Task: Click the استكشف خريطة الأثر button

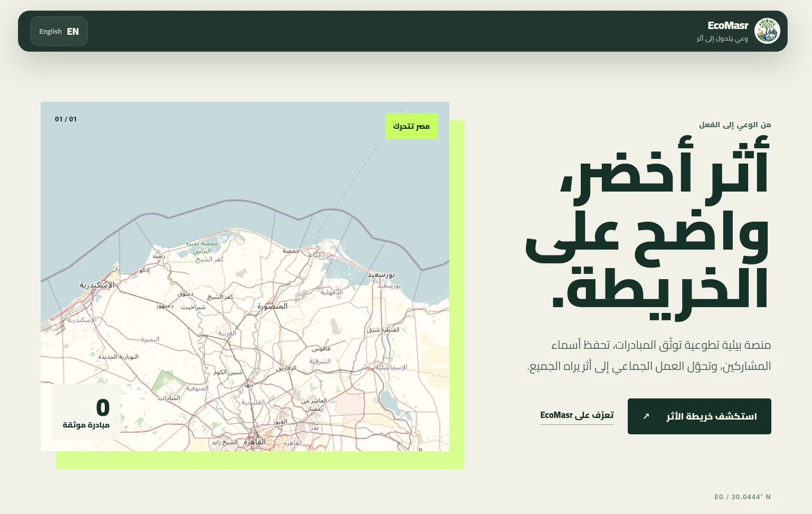Action: (699, 416)
